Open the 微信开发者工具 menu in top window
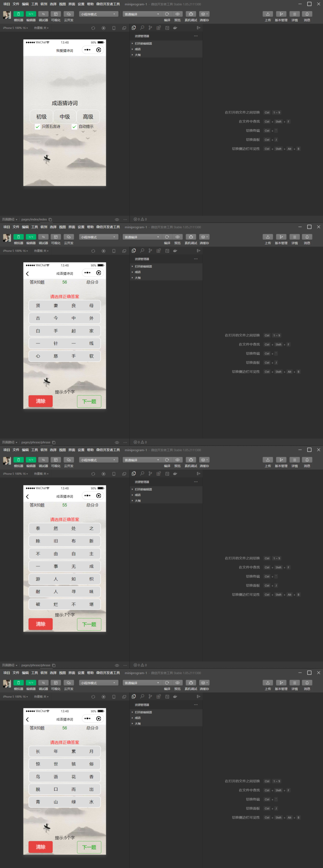 point(108,4)
